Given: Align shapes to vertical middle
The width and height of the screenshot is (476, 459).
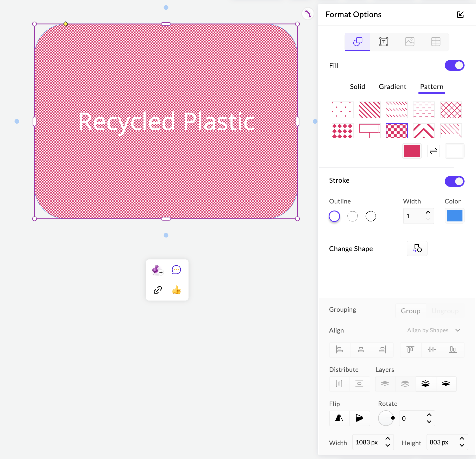Looking at the screenshot, I should 432,350.
